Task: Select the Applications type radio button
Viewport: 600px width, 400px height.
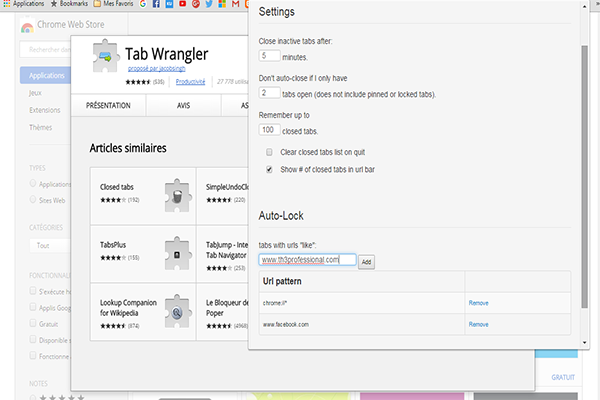Action: (33, 184)
